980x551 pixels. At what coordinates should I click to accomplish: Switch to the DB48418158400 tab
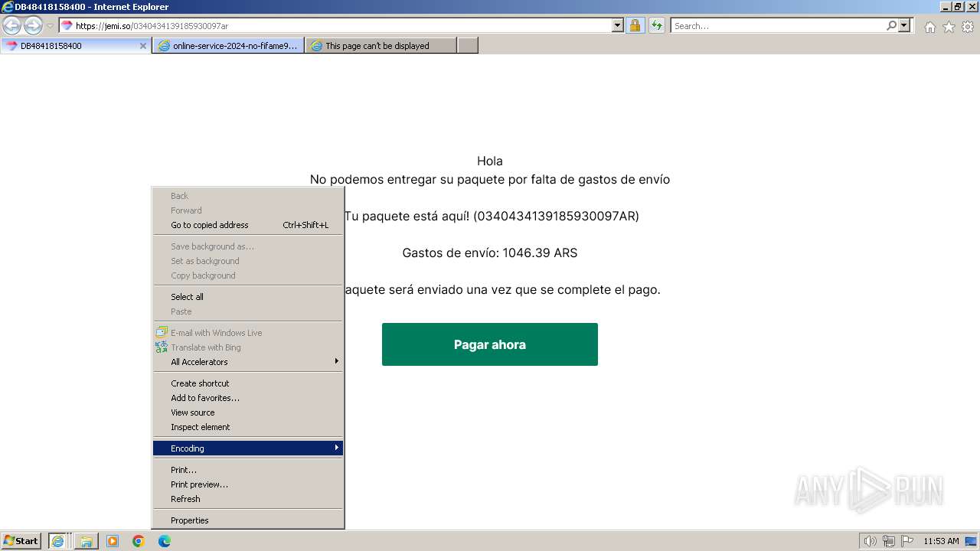75,46
